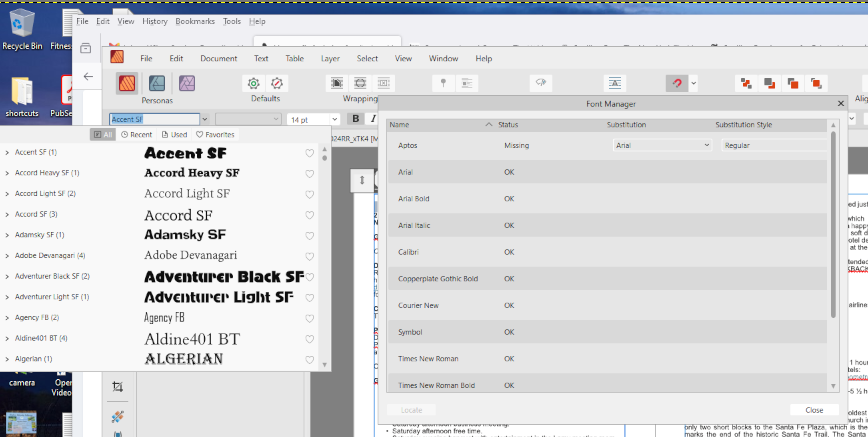Click the browser back arrow button

click(88, 76)
